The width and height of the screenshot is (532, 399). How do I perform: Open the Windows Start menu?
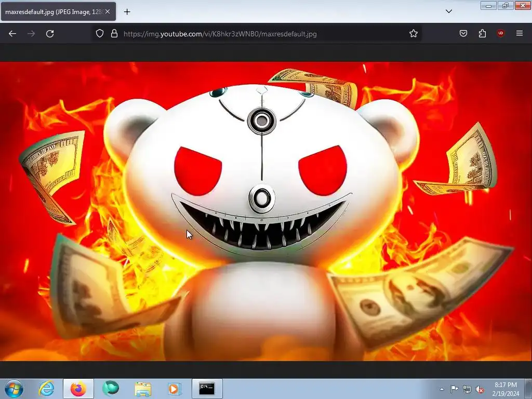14,389
